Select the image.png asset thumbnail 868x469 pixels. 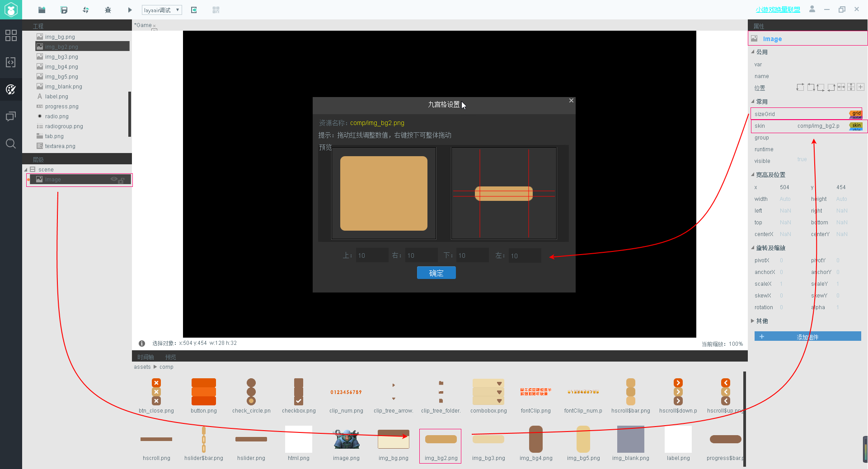pyautogui.click(x=346, y=444)
